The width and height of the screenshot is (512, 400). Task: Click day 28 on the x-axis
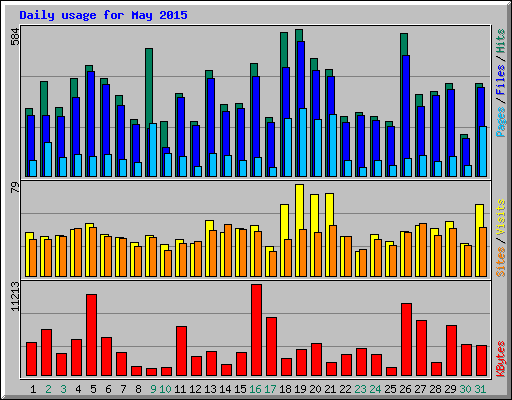click(435, 389)
